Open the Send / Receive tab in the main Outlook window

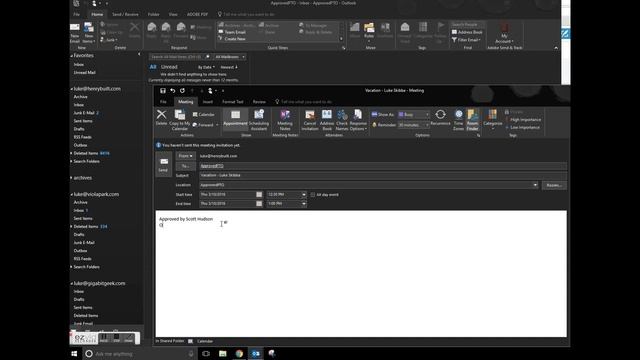[x=125, y=14]
